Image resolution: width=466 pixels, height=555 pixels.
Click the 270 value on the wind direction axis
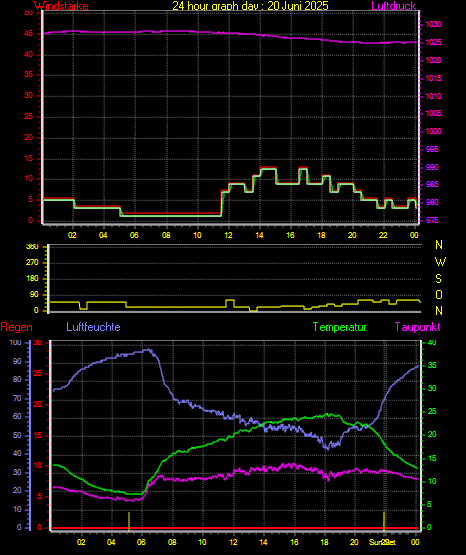32,263
